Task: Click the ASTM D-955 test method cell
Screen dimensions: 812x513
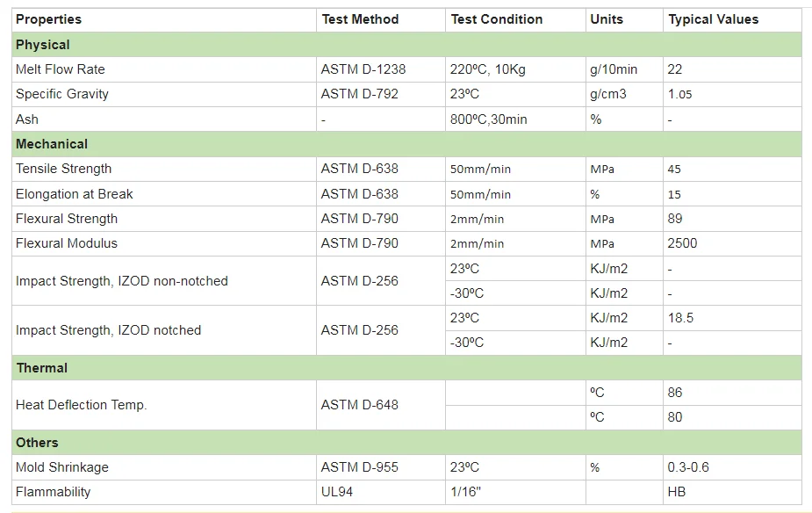Action: (x=359, y=467)
